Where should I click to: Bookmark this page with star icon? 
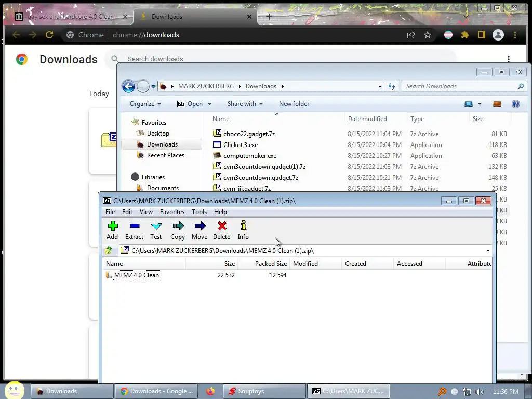[x=428, y=35]
